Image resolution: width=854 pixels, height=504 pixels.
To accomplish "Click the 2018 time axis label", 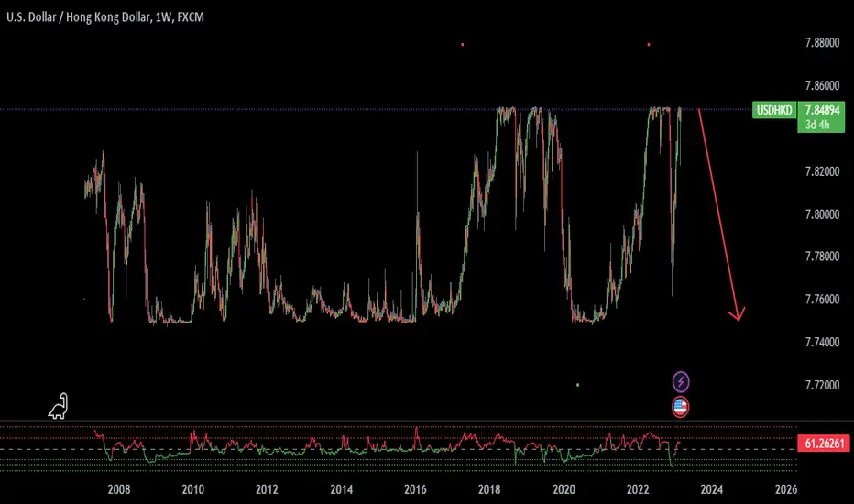I will click(x=489, y=489).
